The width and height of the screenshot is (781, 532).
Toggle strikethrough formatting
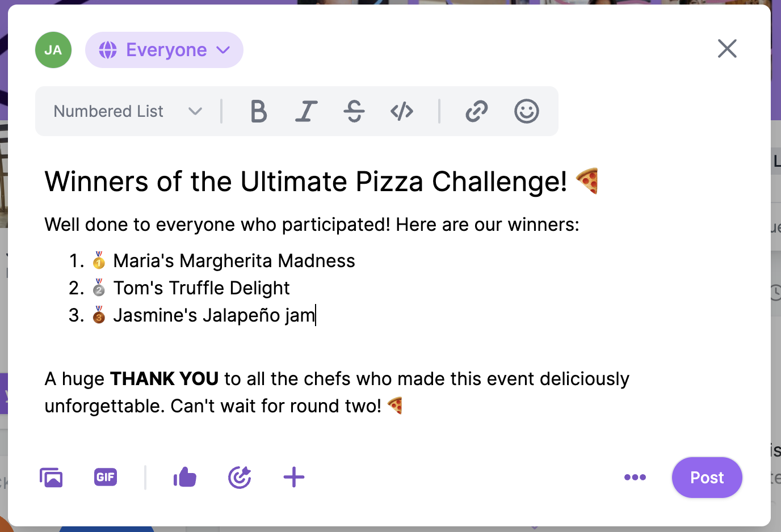[x=354, y=111]
